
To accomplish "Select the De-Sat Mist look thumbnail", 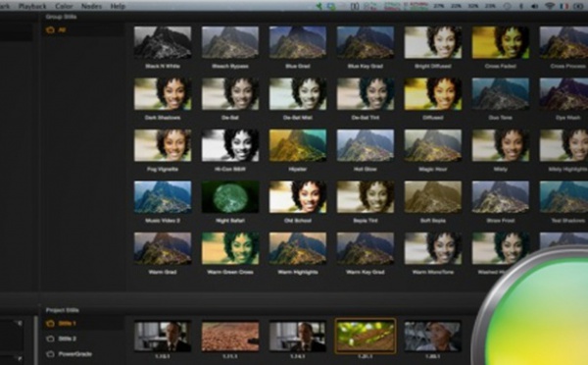I will click(297, 94).
